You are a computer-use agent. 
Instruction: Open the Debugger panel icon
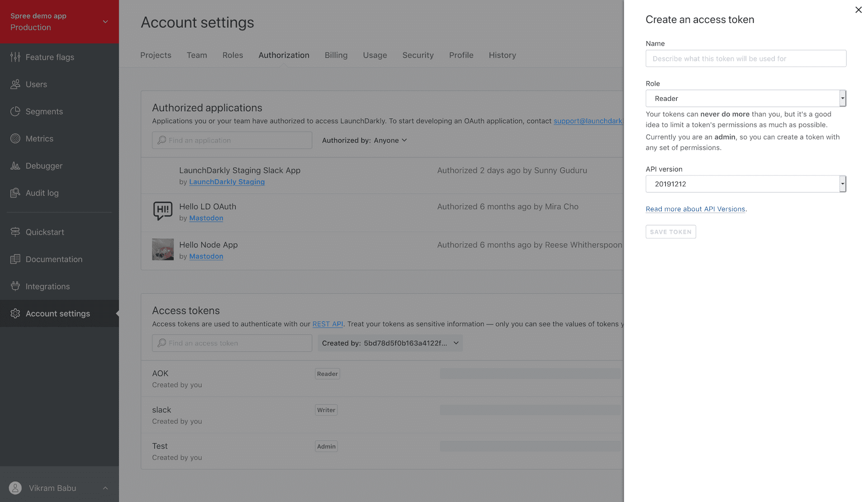click(15, 166)
